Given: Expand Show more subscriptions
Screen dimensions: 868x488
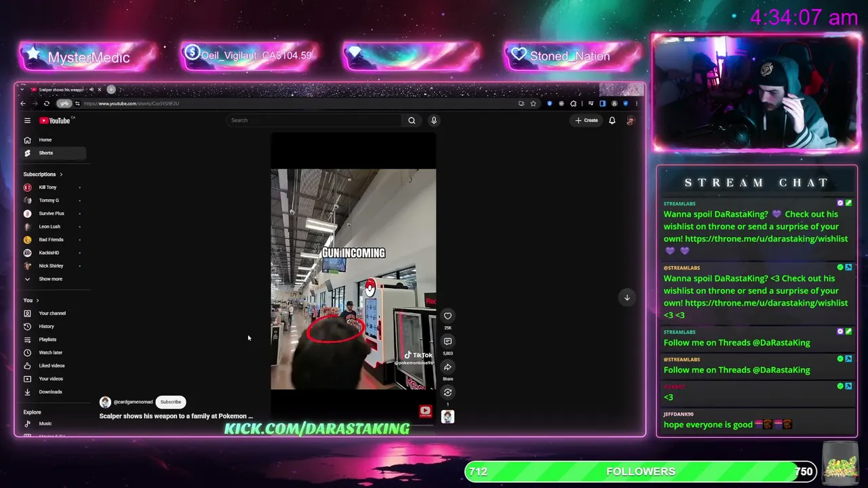Looking at the screenshot, I should [50, 279].
